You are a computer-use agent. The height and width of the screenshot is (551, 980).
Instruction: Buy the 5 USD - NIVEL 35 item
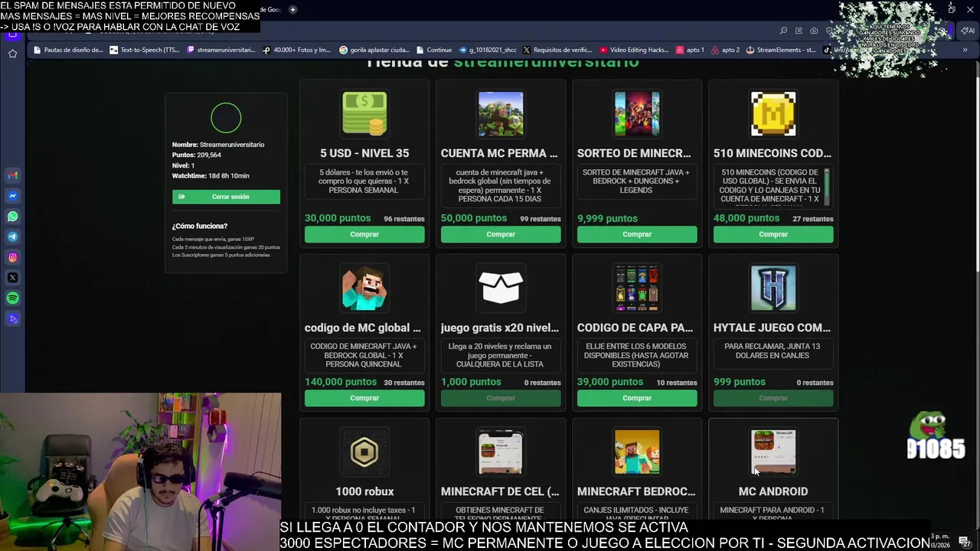coord(364,234)
